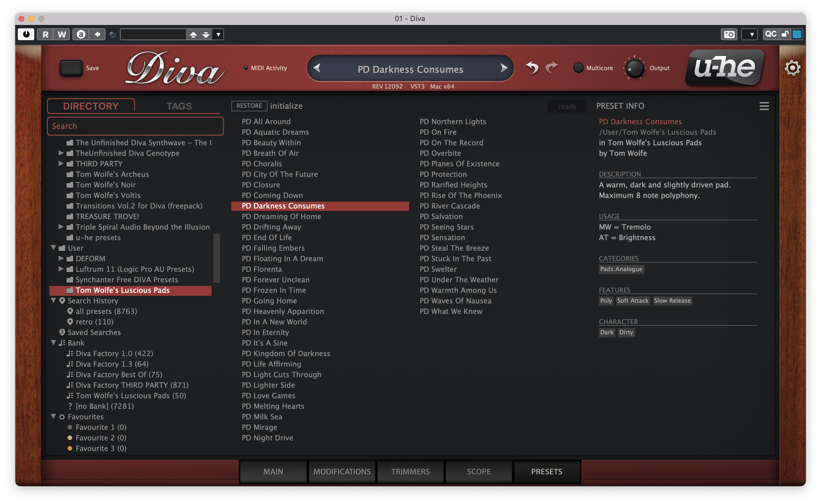This screenshot has width=821, height=504.
Task: Collapse the User folder
Action: pyautogui.click(x=53, y=248)
